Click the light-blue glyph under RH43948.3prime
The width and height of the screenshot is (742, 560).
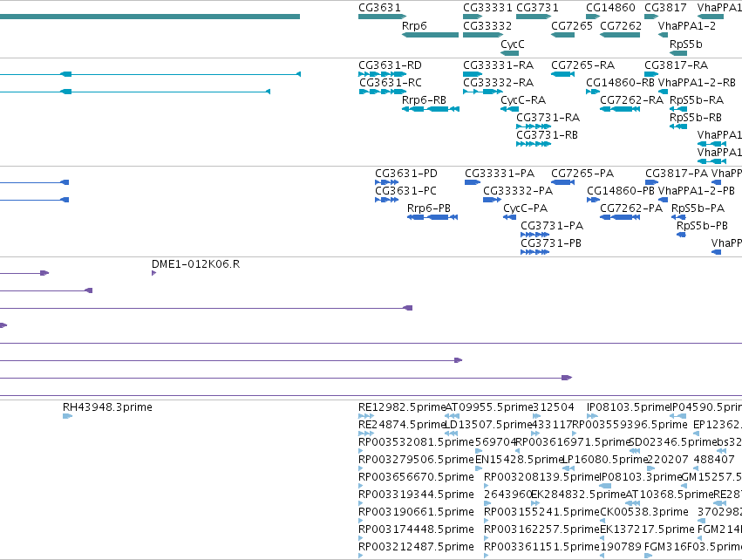coord(67,416)
